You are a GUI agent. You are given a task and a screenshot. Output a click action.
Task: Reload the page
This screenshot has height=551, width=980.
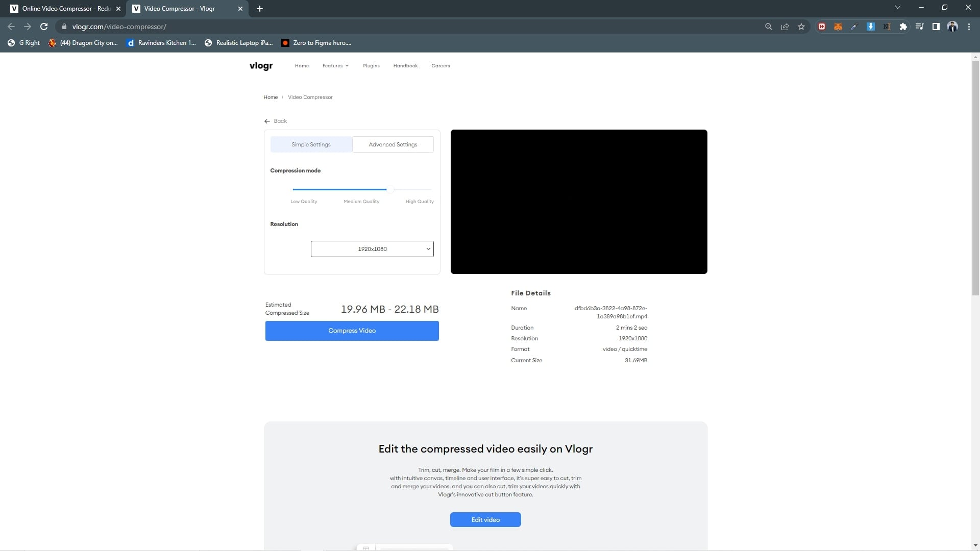click(44, 27)
